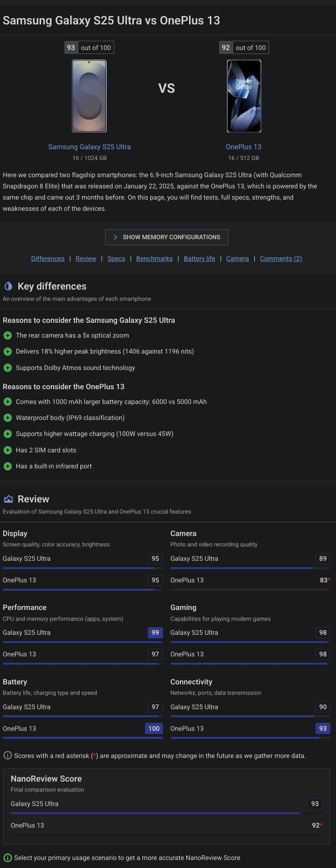Click NanoReview Score bar for Galaxy S25 Ultra
This screenshot has width=336, height=868.
pos(167,813)
